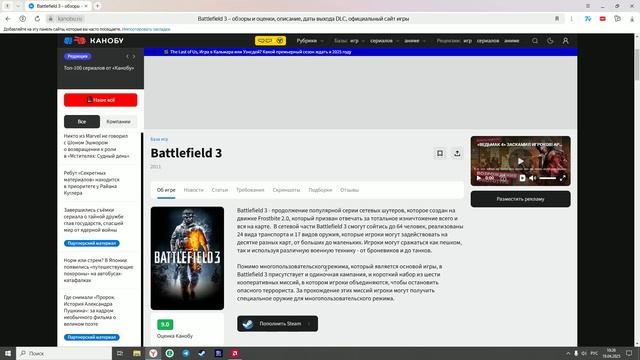Image resolution: width=640 pixels, height=360 pixels.
Task: Open the База игр breadcrumb link
Action: point(159,139)
